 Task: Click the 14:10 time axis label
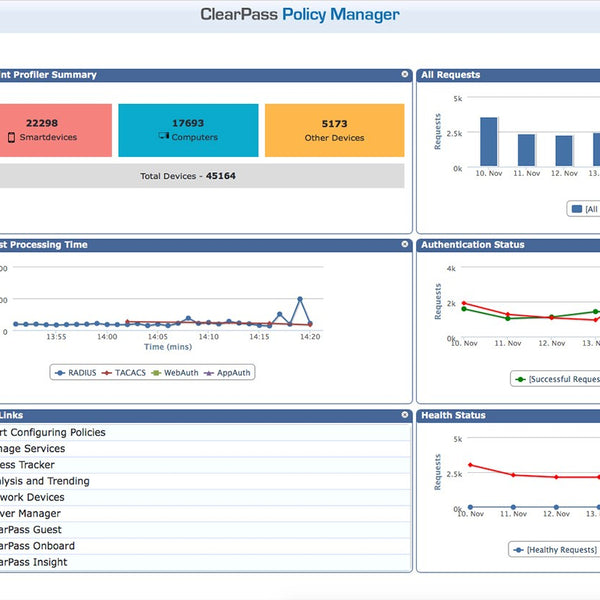209,337
